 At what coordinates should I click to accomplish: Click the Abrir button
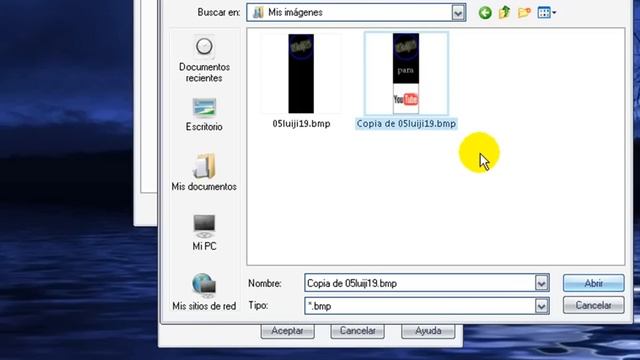[593, 283]
